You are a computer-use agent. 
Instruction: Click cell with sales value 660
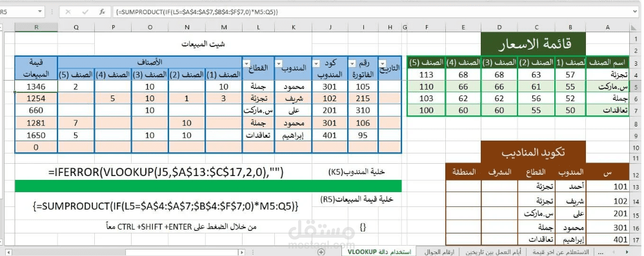36,111
